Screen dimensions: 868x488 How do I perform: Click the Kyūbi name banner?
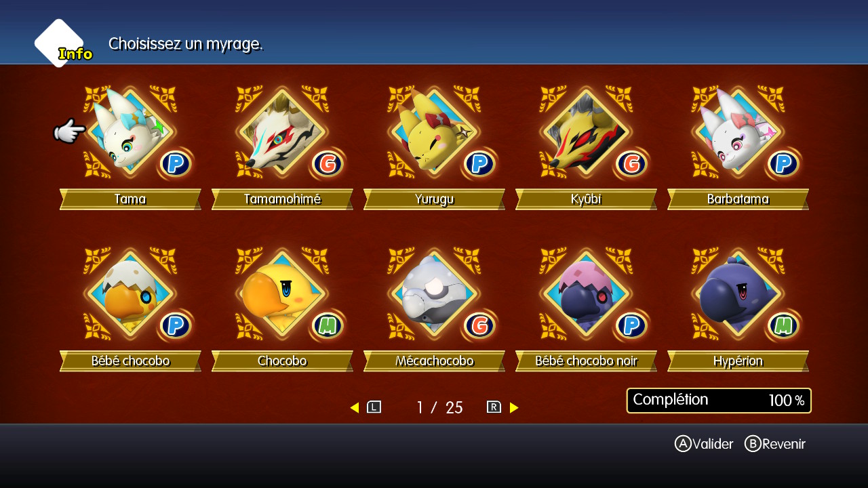(x=586, y=199)
